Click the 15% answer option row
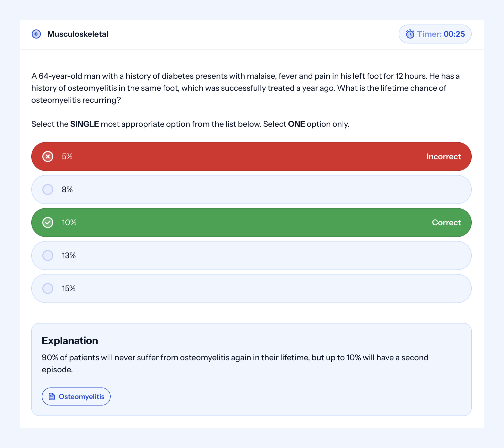Viewport: 504px width, 448px height. (x=251, y=288)
